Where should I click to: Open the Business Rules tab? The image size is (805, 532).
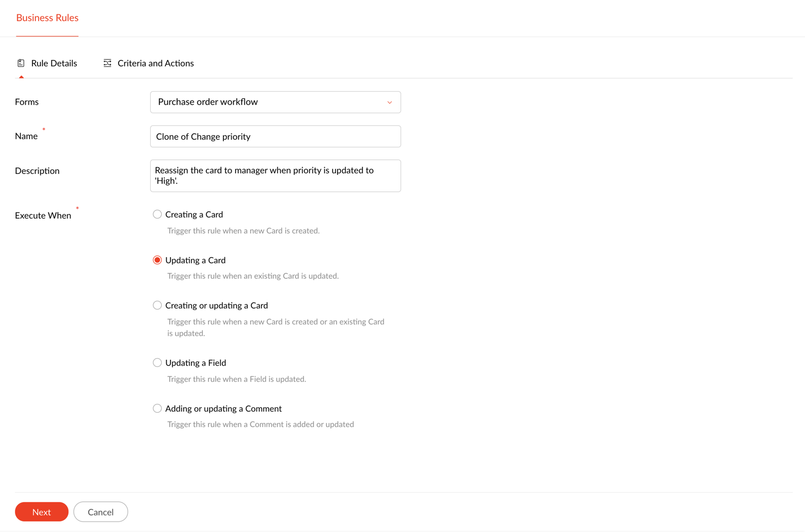click(x=47, y=18)
